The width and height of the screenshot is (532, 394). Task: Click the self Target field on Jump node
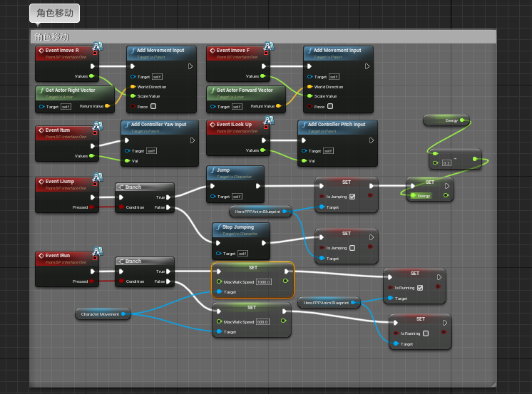click(237, 197)
